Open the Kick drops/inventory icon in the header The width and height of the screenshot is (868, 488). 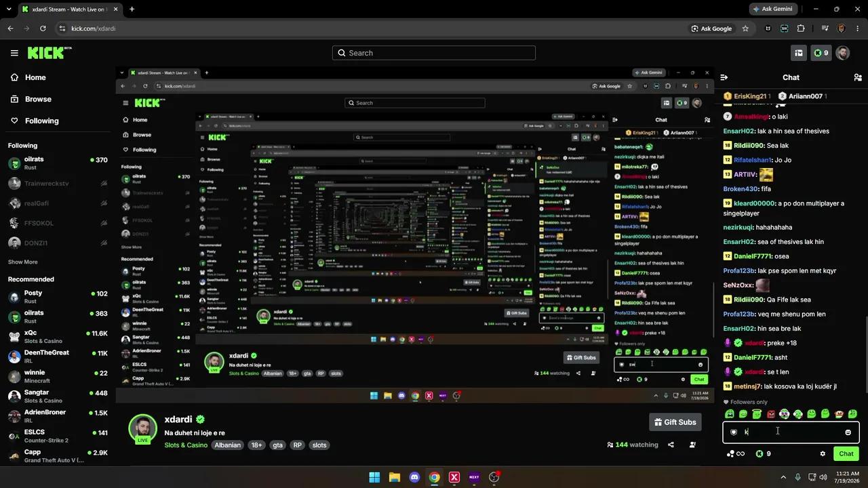pyautogui.click(x=799, y=53)
